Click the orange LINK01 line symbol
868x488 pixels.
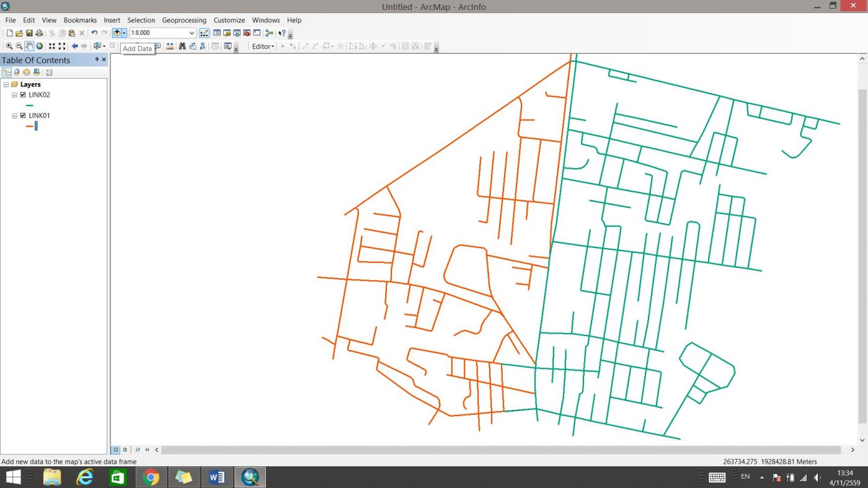coord(29,126)
